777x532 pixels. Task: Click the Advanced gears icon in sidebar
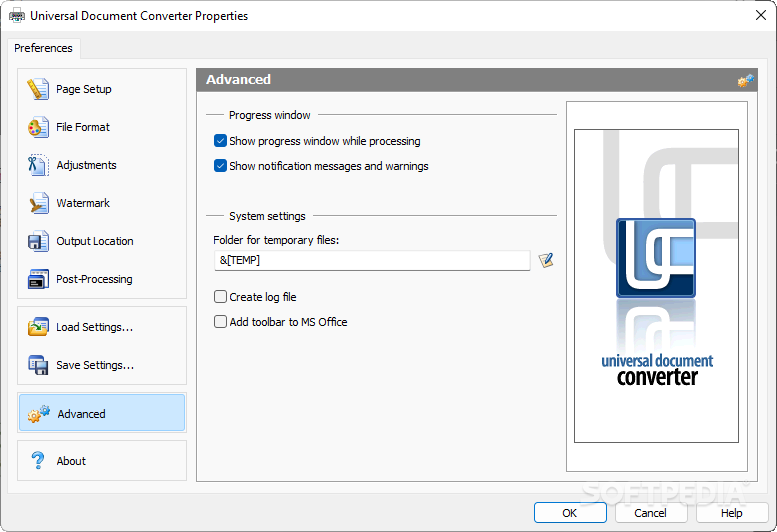tap(39, 414)
